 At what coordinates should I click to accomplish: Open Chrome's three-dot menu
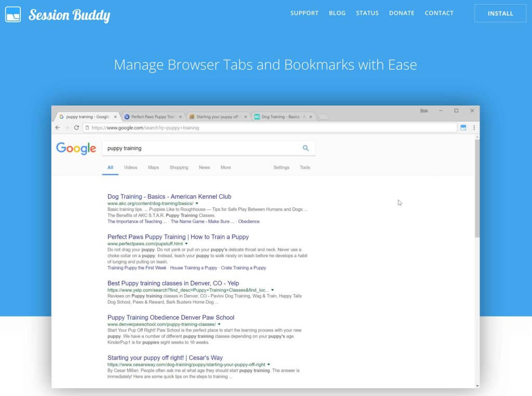click(474, 127)
